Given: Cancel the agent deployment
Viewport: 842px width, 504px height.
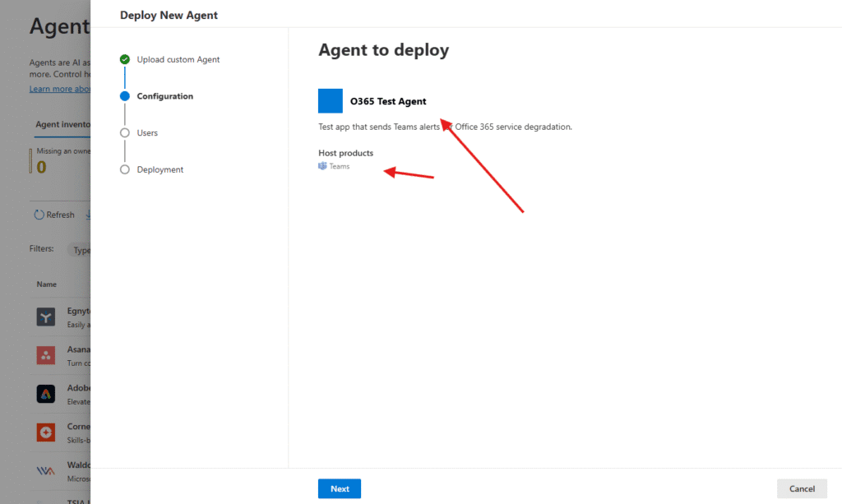Looking at the screenshot, I should [x=802, y=488].
